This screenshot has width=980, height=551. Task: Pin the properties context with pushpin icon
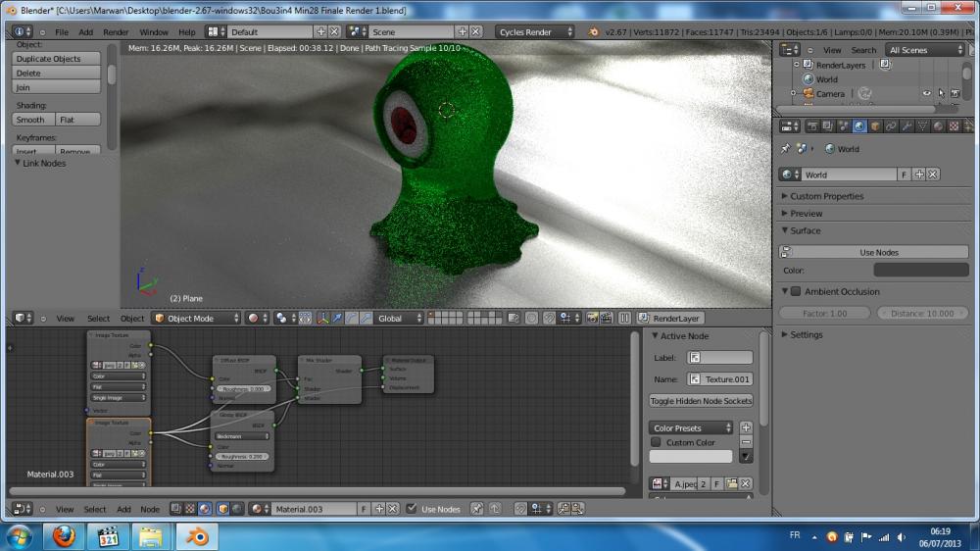pyautogui.click(x=786, y=149)
